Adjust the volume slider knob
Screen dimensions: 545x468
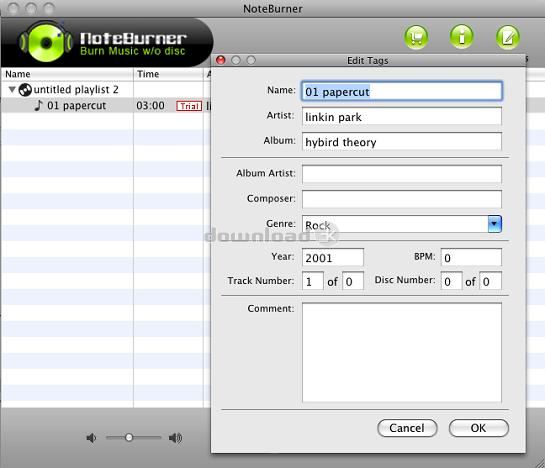(129, 437)
